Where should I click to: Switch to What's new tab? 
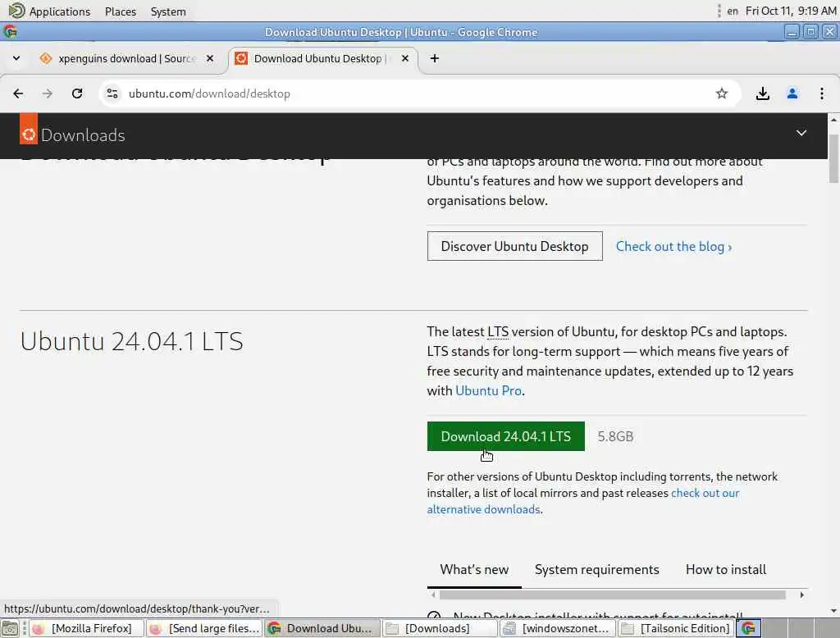474,569
